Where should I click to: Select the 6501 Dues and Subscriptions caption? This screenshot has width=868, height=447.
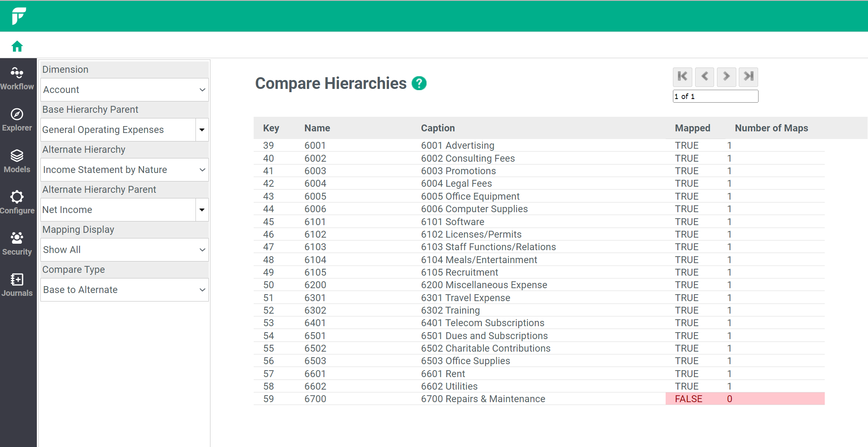484,336
